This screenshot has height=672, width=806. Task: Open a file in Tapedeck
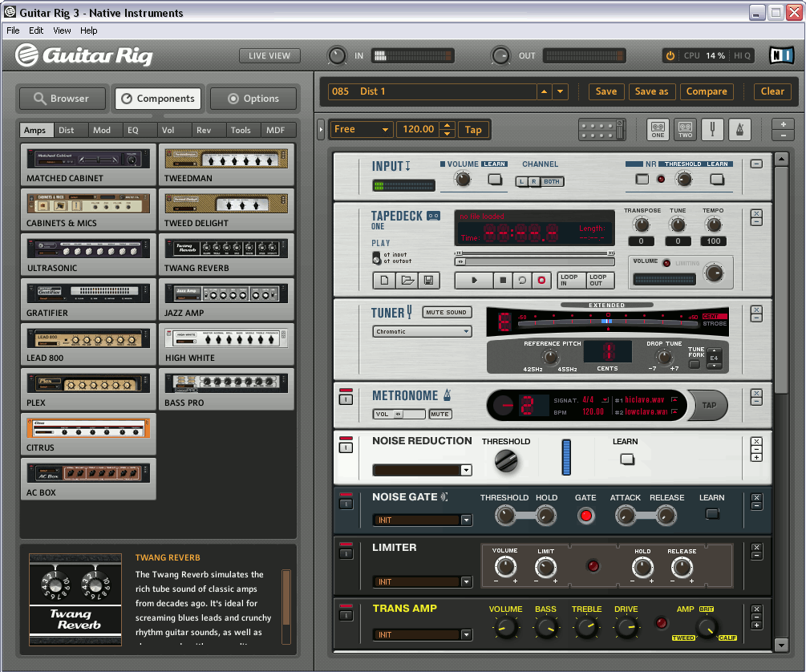click(407, 280)
